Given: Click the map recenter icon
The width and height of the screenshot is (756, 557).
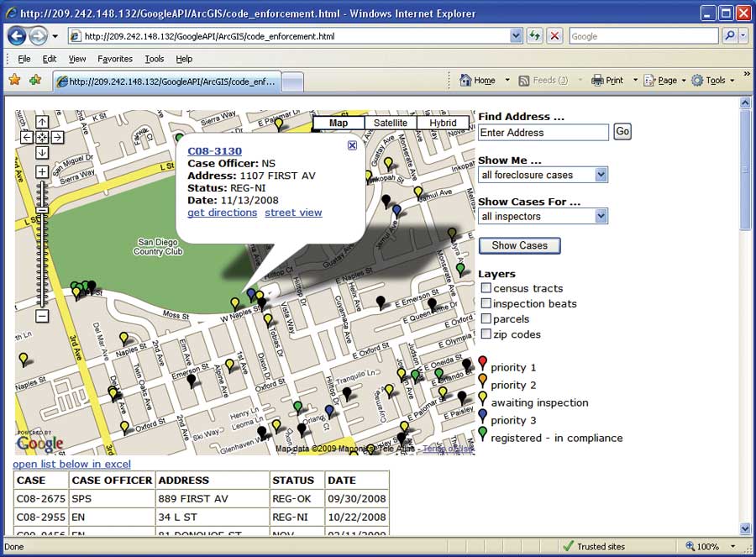Looking at the screenshot, I should [x=42, y=138].
